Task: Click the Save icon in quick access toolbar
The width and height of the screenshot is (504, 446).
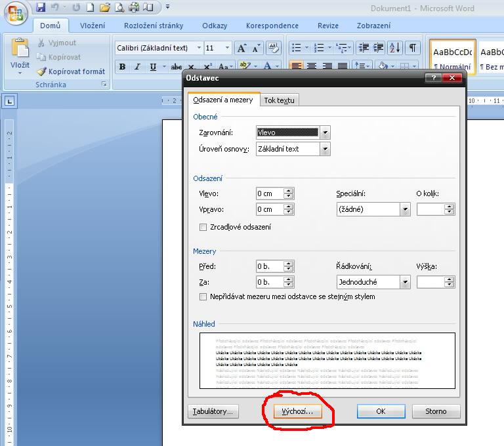Action: pos(41,8)
